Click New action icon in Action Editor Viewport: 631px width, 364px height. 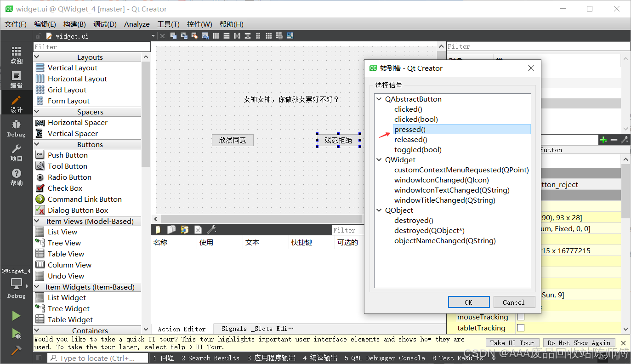(x=158, y=230)
